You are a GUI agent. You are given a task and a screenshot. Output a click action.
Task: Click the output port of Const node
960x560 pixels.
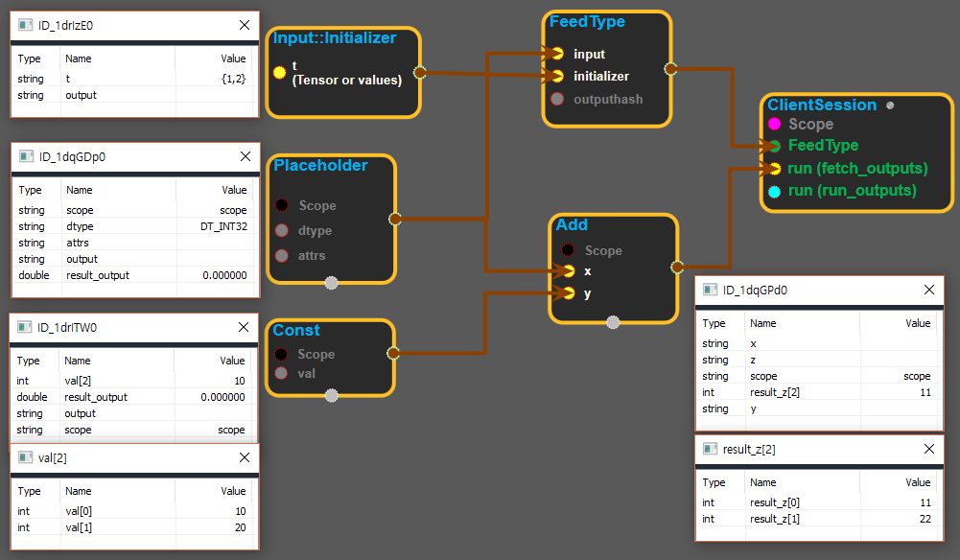[x=393, y=353]
